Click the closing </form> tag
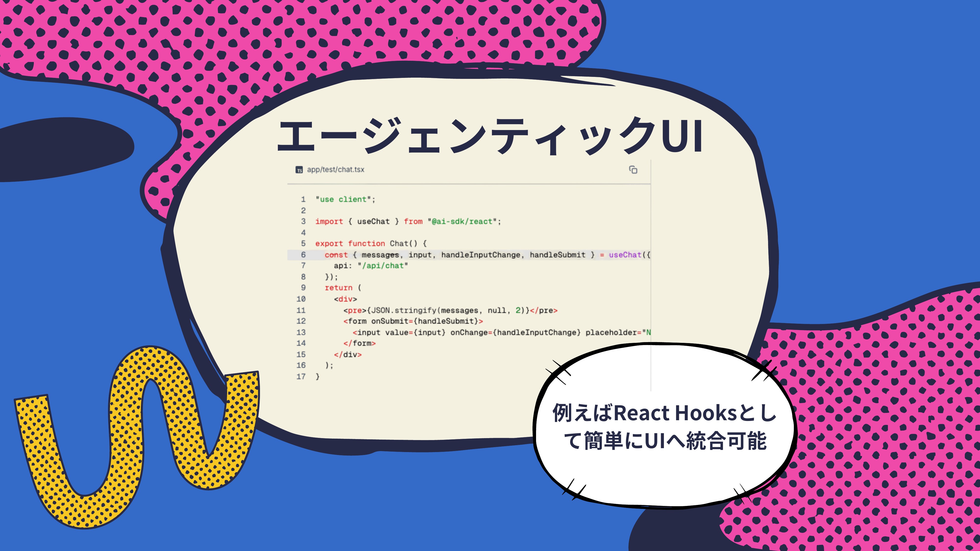 pyautogui.click(x=359, y=343)
